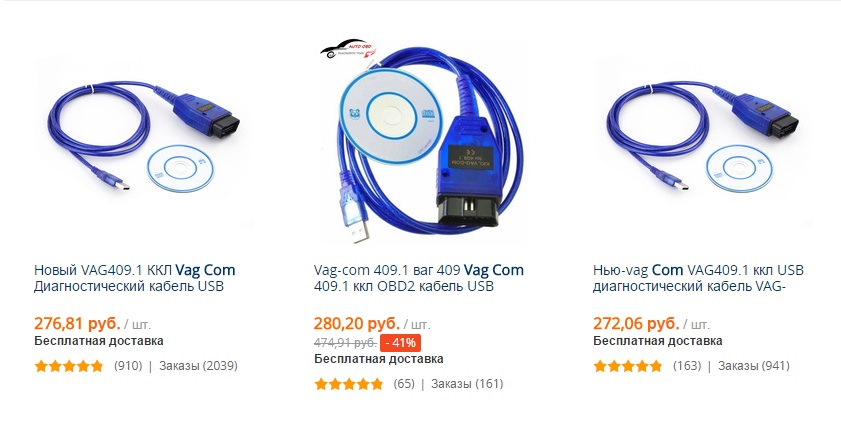This screenshot has width=841, height=437.
Task: Click the 272,06 руб. price
Action: click(636, 324)
